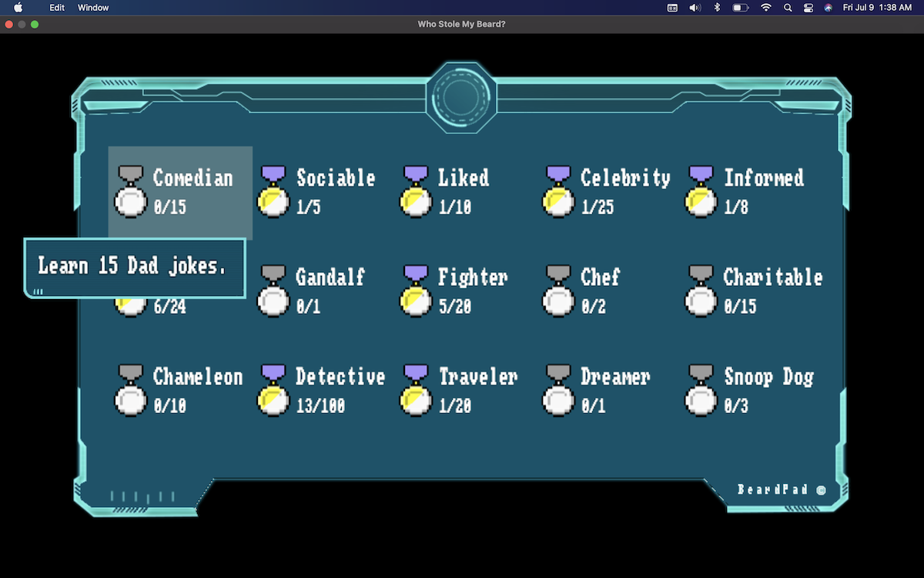Select the Traveler achievement label
Image resolution: width=924 pixels, height=578 pixels.
pos(477,377)
